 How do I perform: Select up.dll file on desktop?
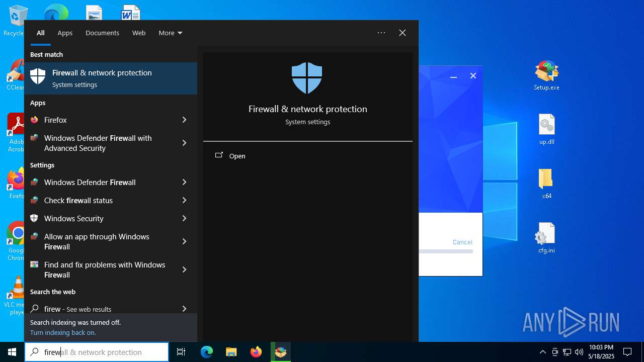(546, 129)
